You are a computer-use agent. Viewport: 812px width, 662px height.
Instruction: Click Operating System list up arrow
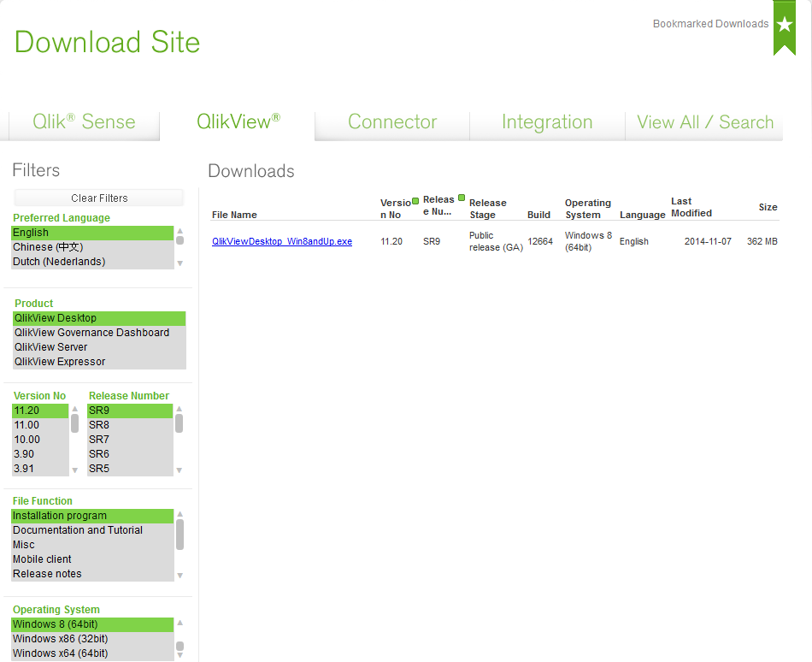point(179,623)
